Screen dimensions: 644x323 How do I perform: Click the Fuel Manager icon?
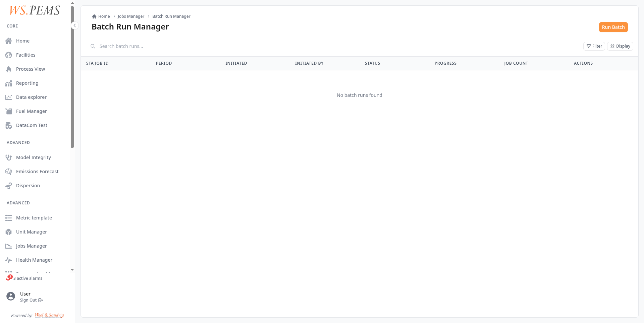(9, 111)
